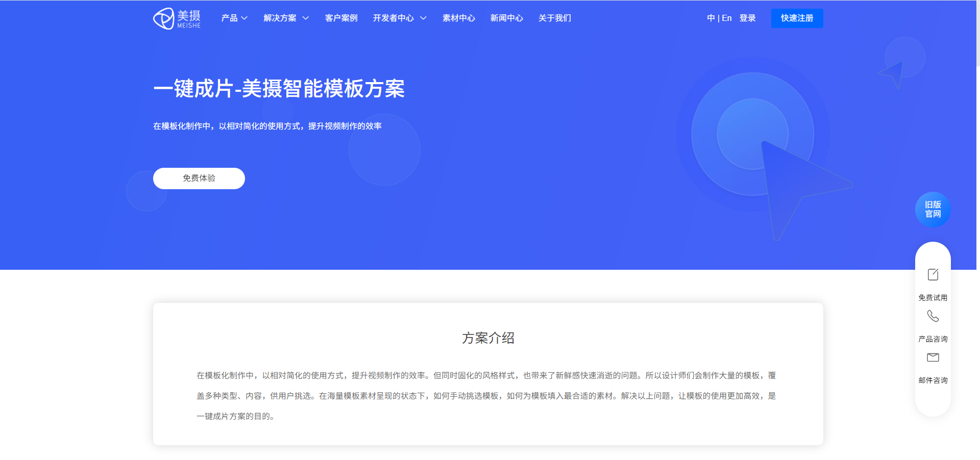Click the 产品咨询 phone icon

pos(933,316)
